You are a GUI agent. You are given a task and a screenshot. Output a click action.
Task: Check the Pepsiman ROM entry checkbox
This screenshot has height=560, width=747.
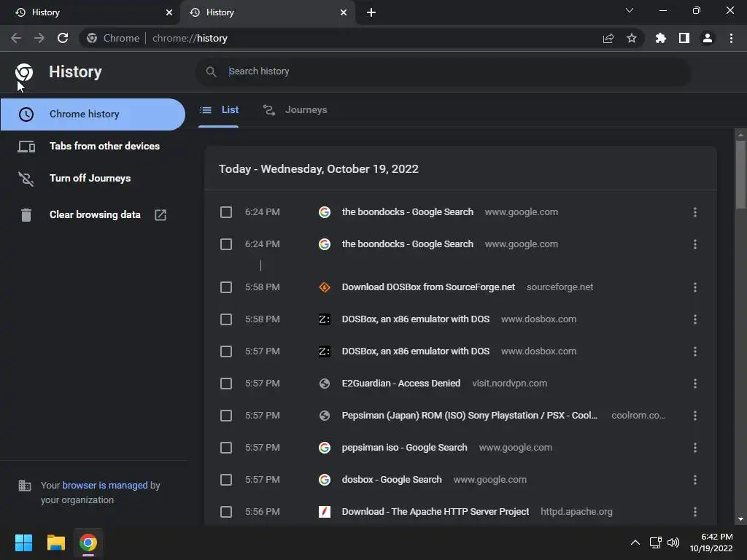point(226,416)
